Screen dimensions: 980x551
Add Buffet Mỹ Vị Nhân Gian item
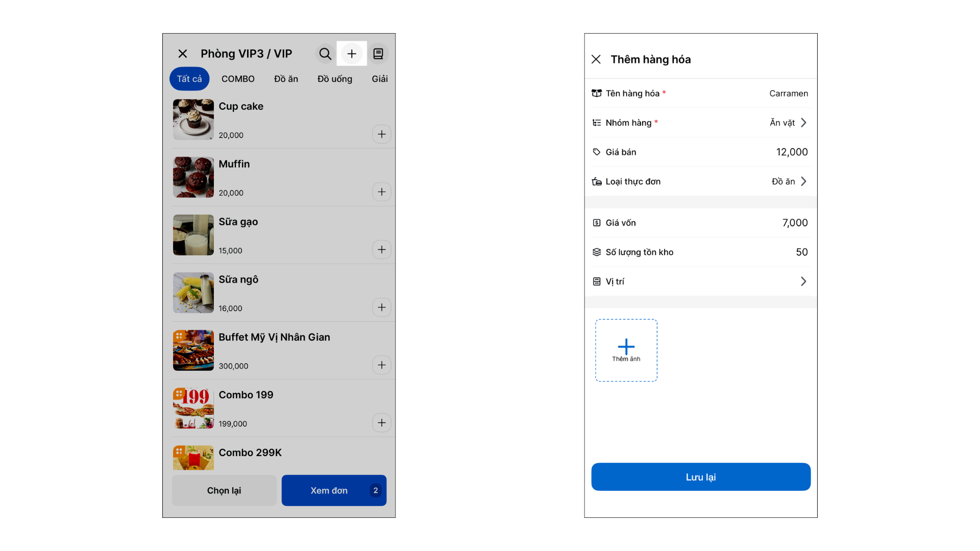pos(381,365)
